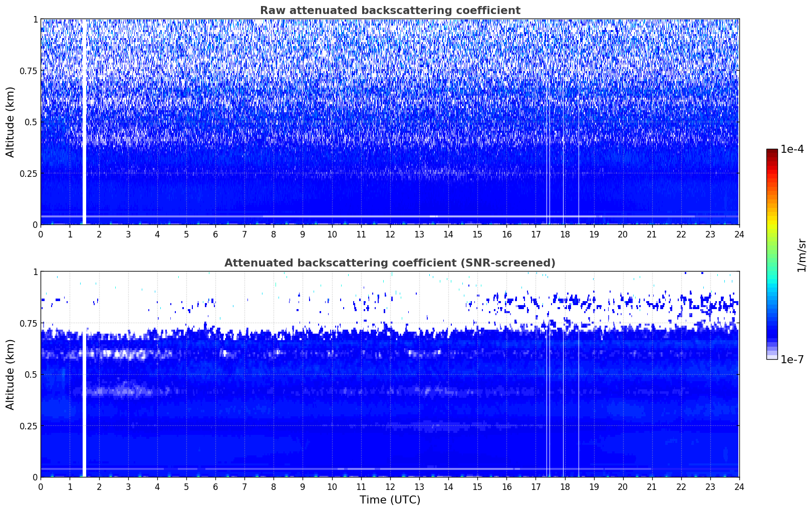Screen dimensions: 812x511
Task: Click the 0.75 altitude tick on top plot
Action: pos(29,71)
